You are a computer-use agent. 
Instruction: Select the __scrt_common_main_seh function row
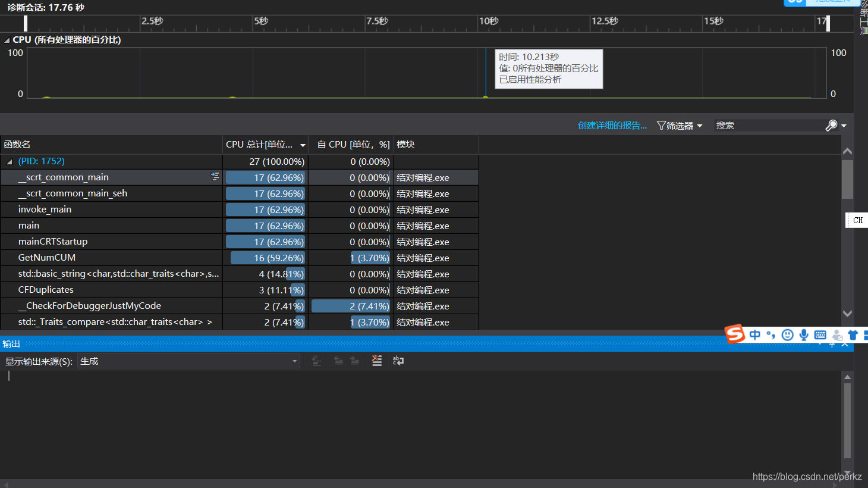pyautogui.click(x=240, y=193)
